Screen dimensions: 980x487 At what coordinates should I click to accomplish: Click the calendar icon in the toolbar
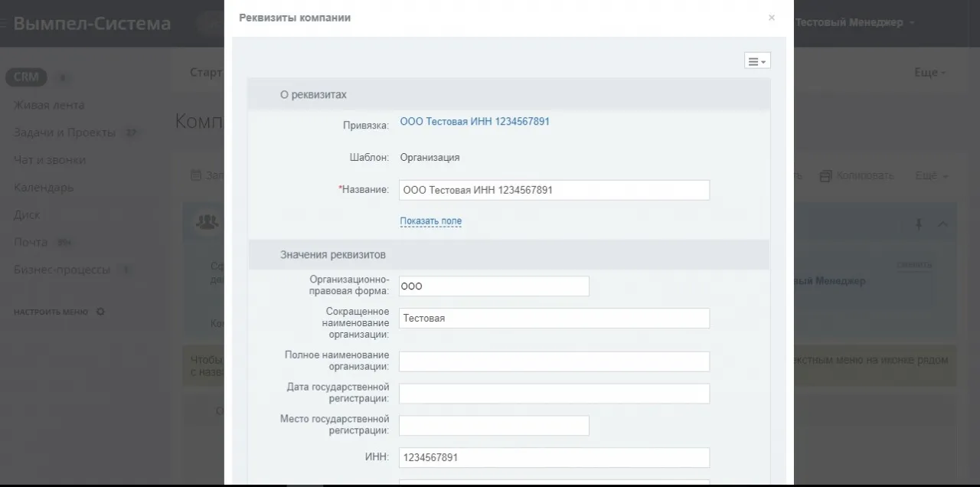pyautogui.click(x=196, y=175)
